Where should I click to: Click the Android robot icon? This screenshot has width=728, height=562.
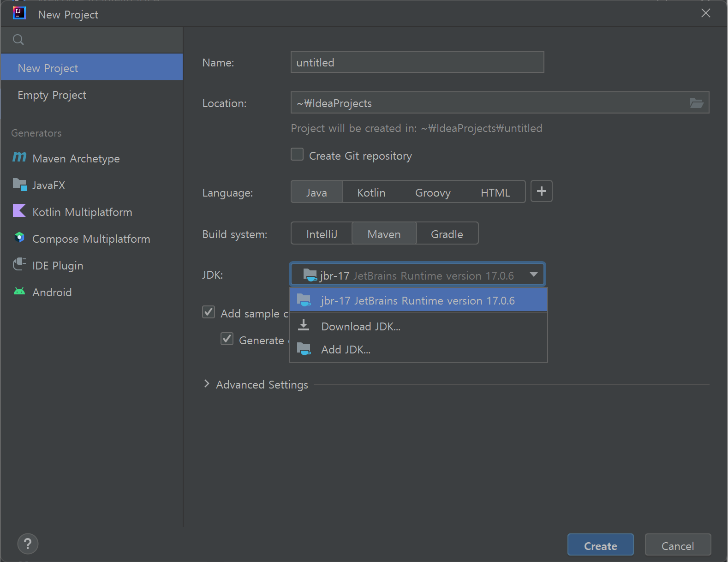coord(19,291)
